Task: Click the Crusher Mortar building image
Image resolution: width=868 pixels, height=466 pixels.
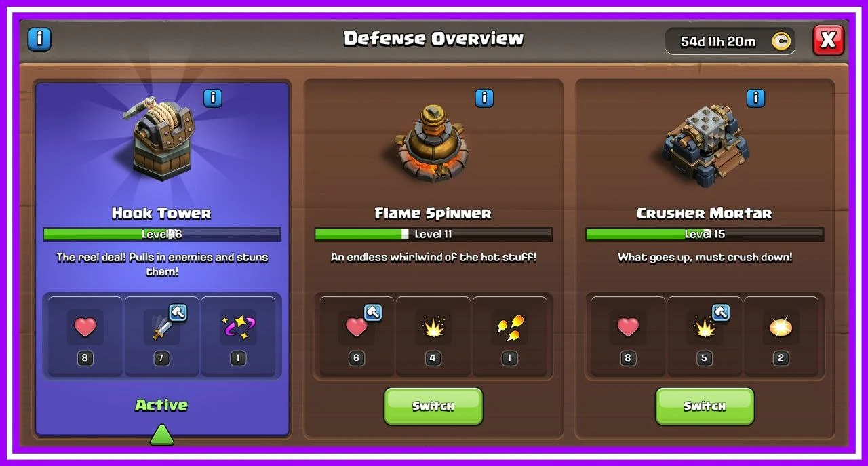Action: 704,144
